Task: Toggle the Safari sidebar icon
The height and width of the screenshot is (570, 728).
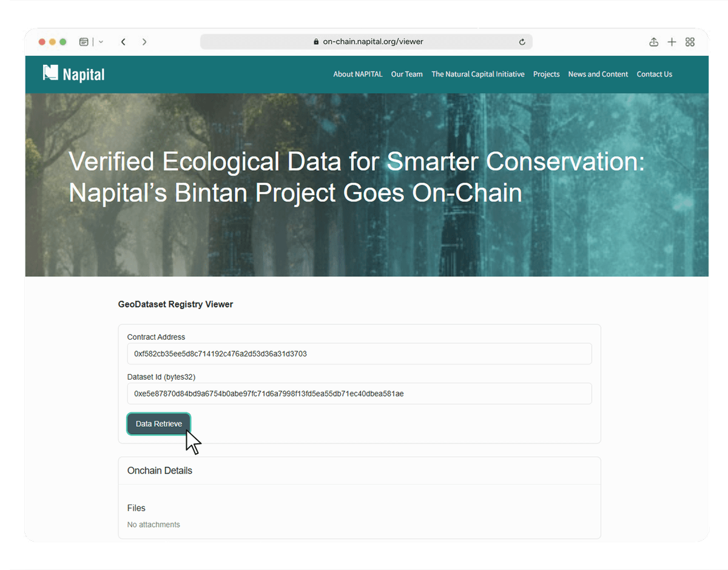Action: [x=84, y=42]
